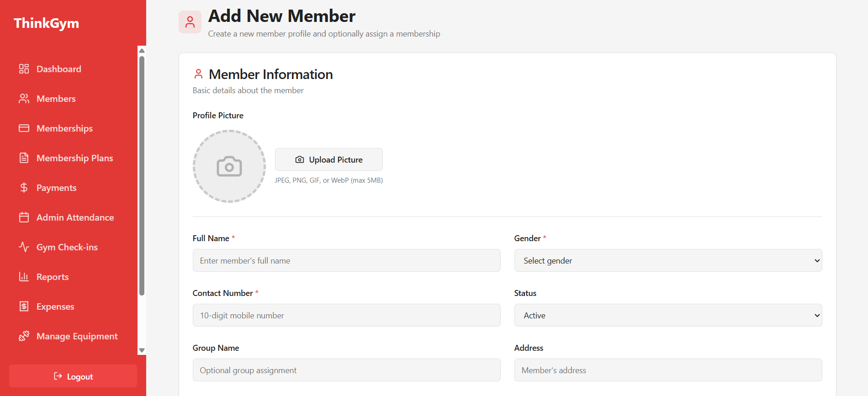Click the Admin Attendance calendar icon
868x396 pixels.
coord(24,217)
